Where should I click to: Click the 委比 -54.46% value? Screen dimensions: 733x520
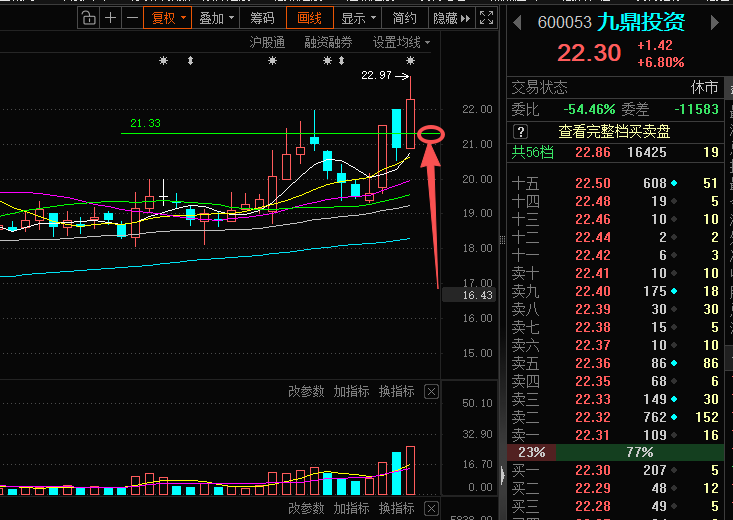(589, 109)
